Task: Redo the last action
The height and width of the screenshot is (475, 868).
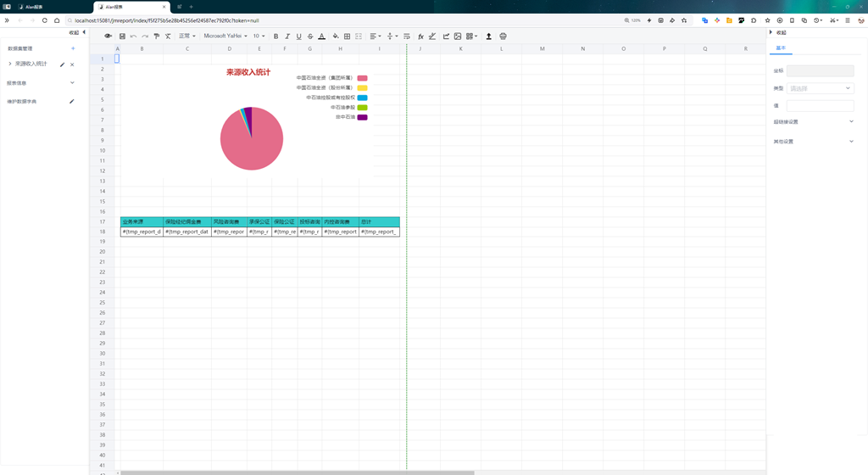Action: [x=145, y=36]
